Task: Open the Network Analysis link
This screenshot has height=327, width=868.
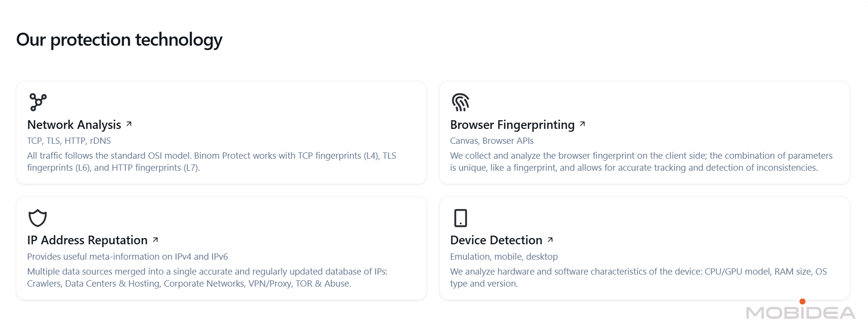Action: (74, 125)
